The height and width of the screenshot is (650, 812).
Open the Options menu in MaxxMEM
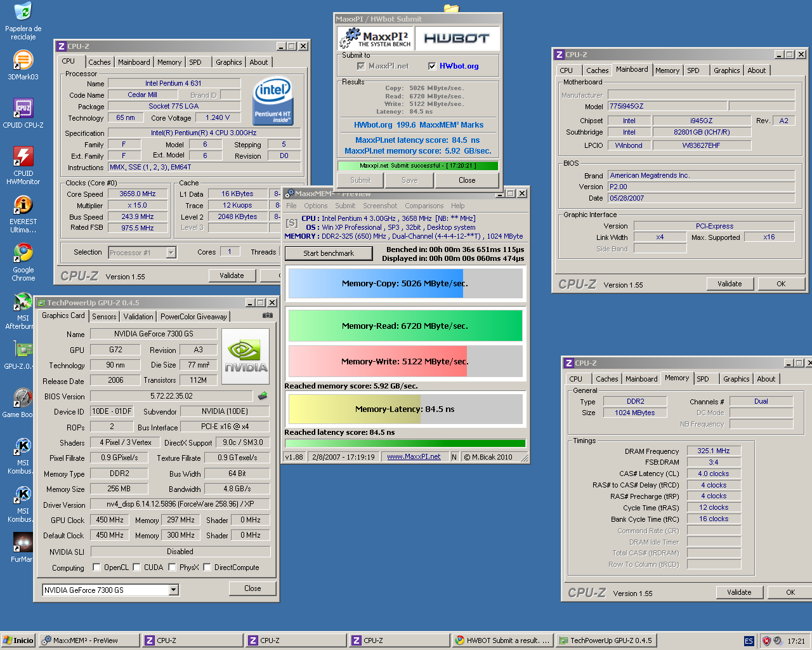(x=315, y=206)
